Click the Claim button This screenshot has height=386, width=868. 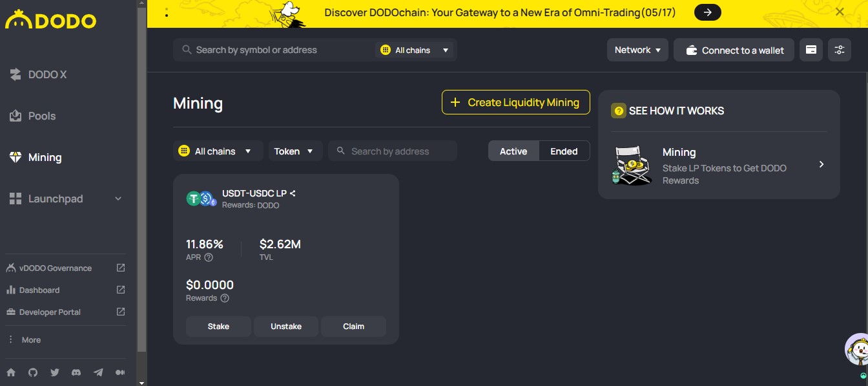point(353,327)
